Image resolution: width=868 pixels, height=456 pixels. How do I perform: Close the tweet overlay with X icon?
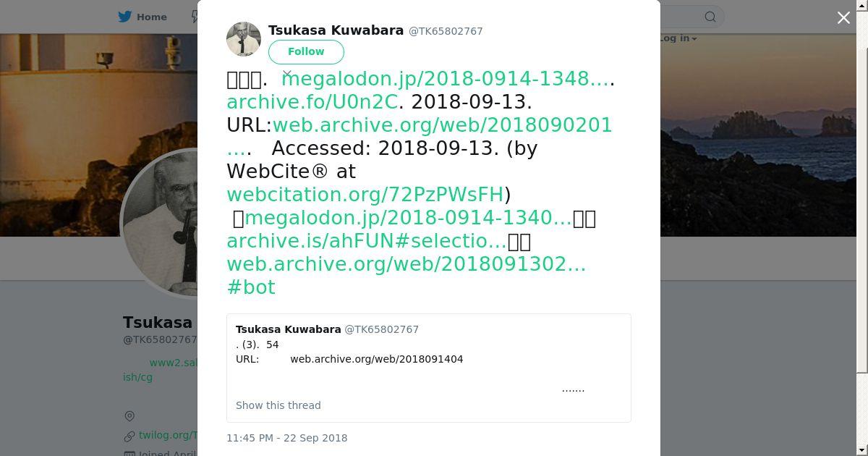tap(843, 17)
